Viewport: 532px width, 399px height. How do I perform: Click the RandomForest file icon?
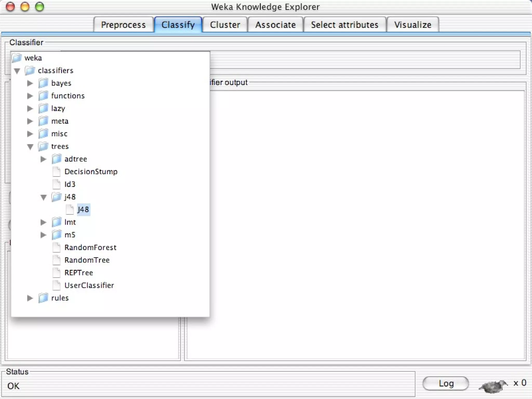pyautogui.click(x=56, y=248)
